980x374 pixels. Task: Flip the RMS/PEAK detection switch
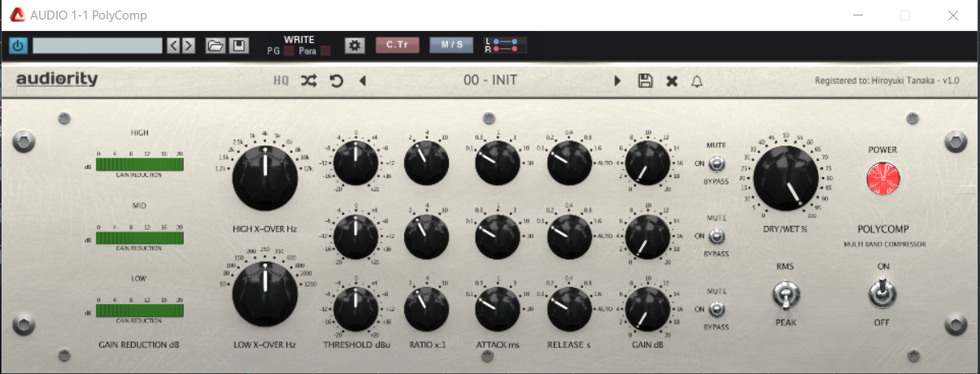point(785,294)
